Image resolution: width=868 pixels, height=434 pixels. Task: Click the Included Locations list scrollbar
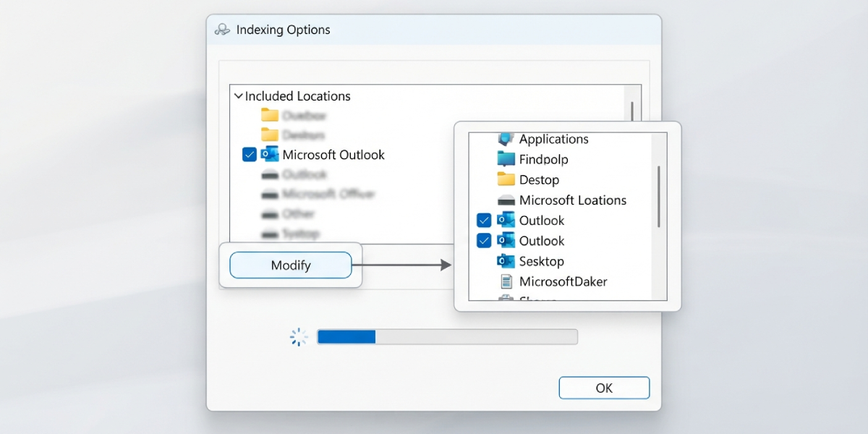632,111
